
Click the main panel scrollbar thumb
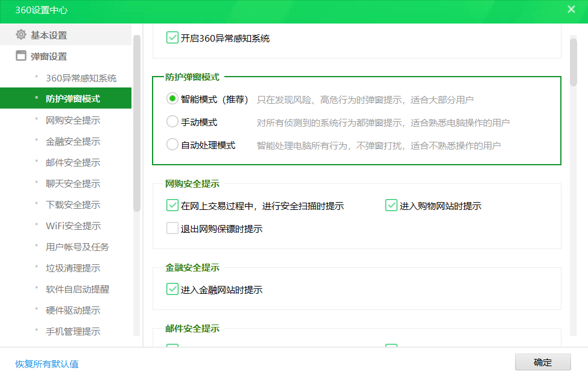pyautogui.click(x=573, y=62)
